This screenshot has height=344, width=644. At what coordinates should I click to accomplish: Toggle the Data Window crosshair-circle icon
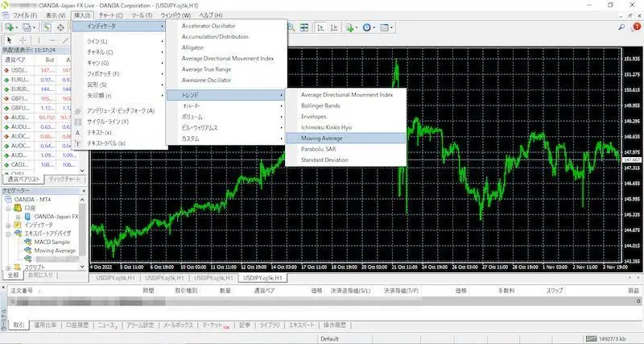[x=60, y=27]
